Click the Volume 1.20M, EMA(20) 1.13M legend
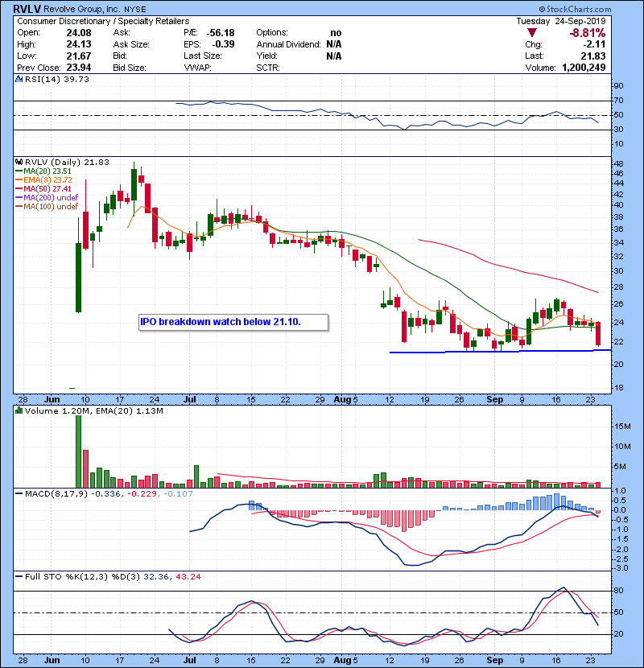The height and width of the screenshot is (668, 644). [93, 410]
